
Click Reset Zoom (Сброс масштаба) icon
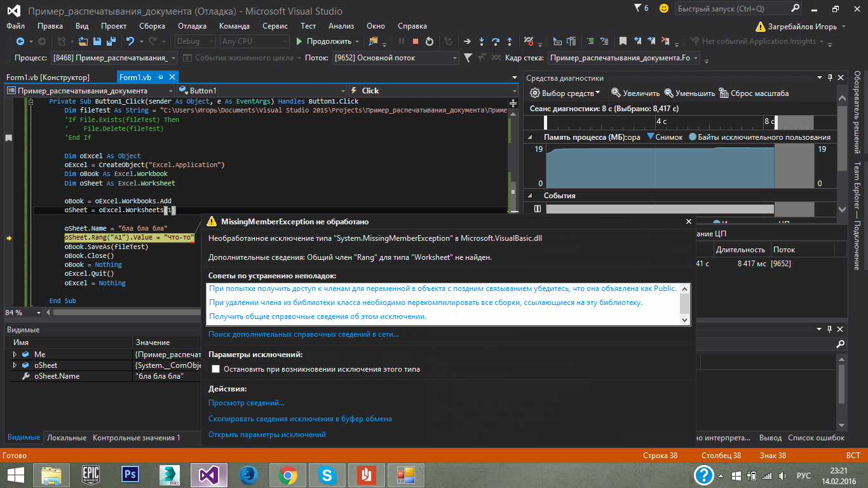[x=724, y=93]
